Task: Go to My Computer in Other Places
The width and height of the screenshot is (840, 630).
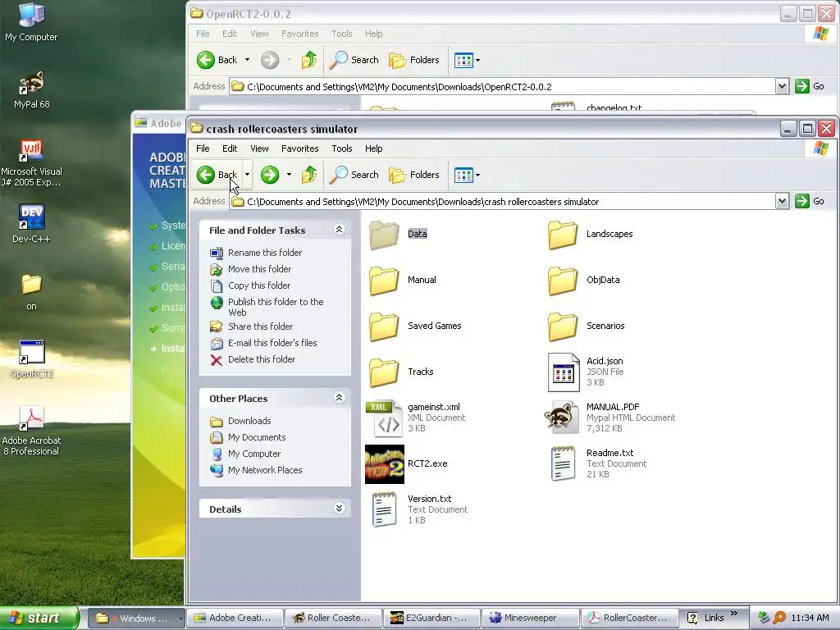Action: 245,454
